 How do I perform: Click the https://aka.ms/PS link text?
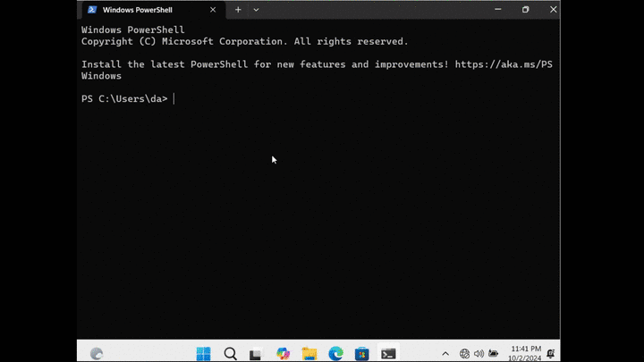[x=504, y=64]
